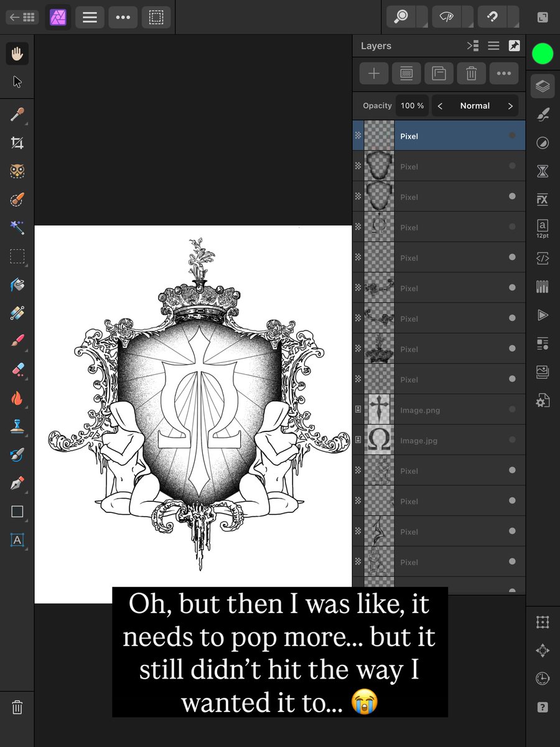
Task: Open the History clock studio
Action: 543,679
